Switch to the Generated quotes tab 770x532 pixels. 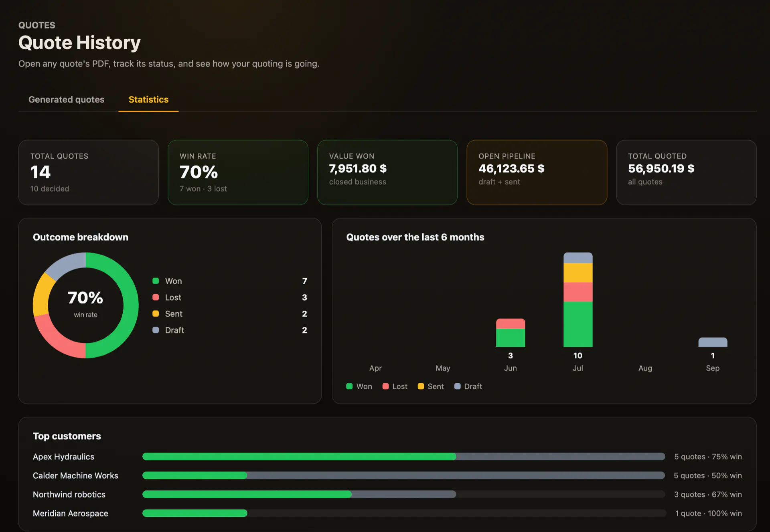tap(66, 99)
